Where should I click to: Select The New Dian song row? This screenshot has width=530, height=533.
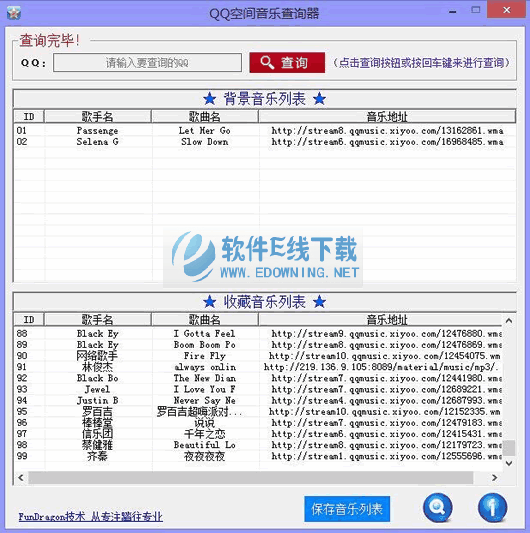coord(258,378)
